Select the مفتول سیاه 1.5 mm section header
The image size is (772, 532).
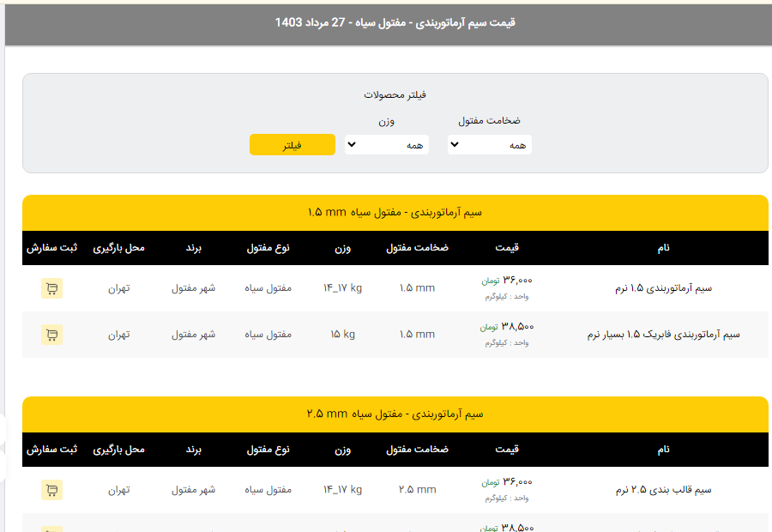[395, 212]
